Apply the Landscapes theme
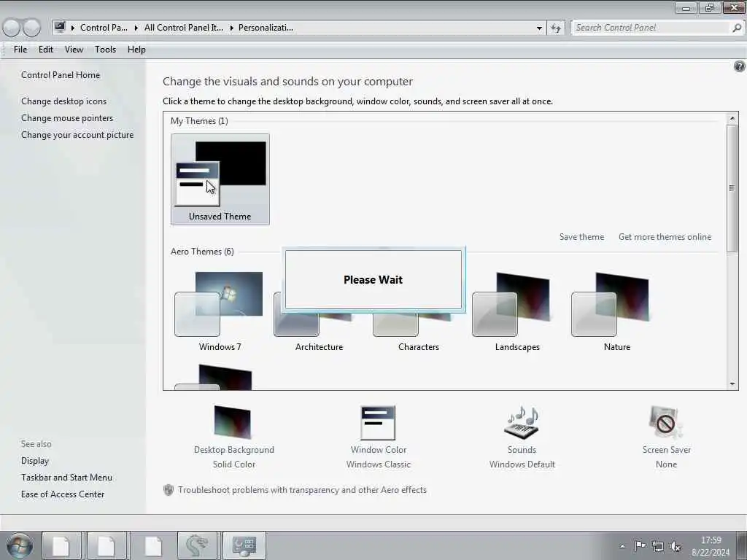 coord(517,312)
